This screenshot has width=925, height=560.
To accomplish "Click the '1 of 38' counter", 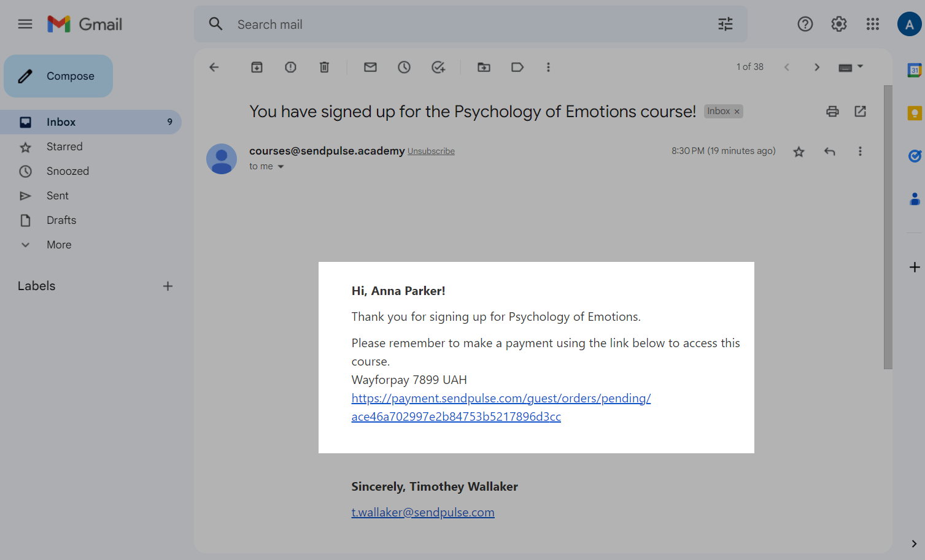I will tap(750, 67).
